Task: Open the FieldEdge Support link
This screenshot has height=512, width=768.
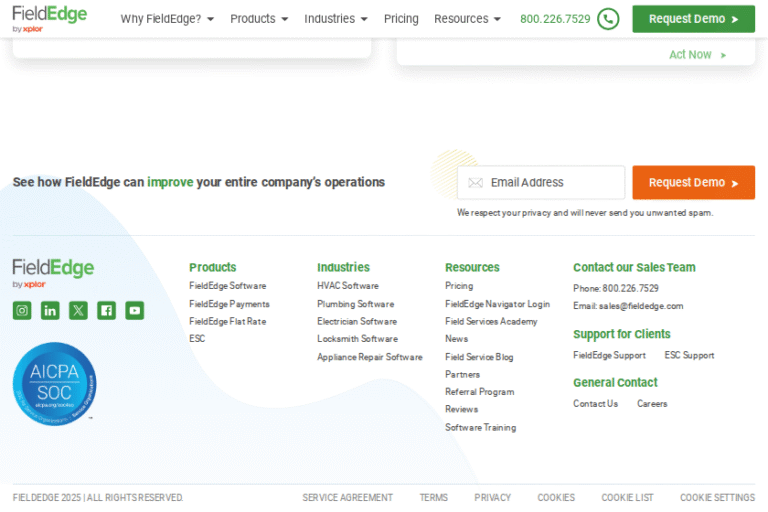Action: point(609,355)
